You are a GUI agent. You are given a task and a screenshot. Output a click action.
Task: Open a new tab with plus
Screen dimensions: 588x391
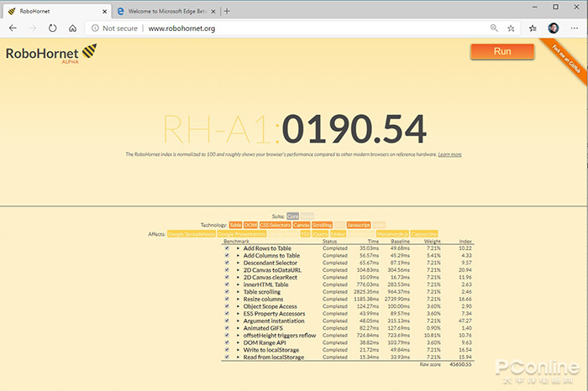[x=227, y=11]
